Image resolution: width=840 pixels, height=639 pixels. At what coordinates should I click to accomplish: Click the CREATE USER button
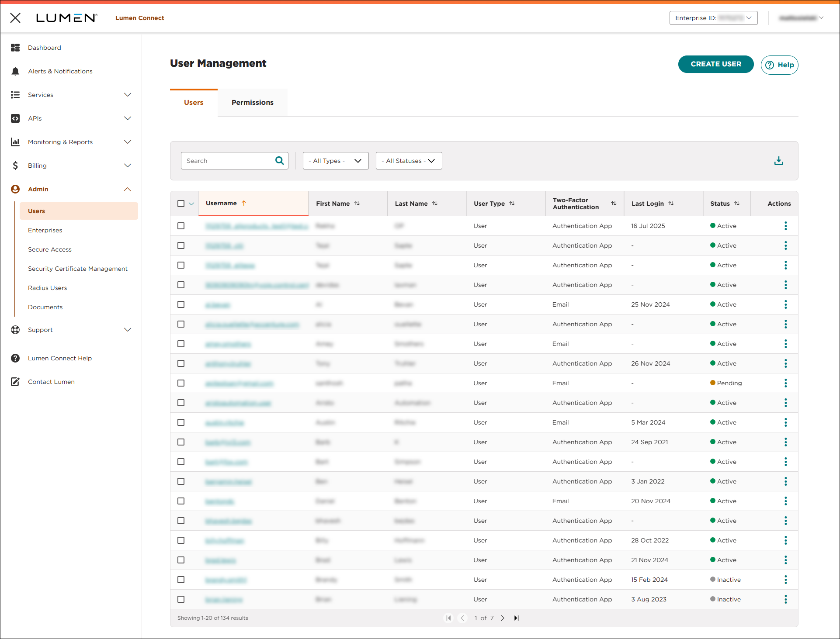pyautogui.click(x=715, y=64)
